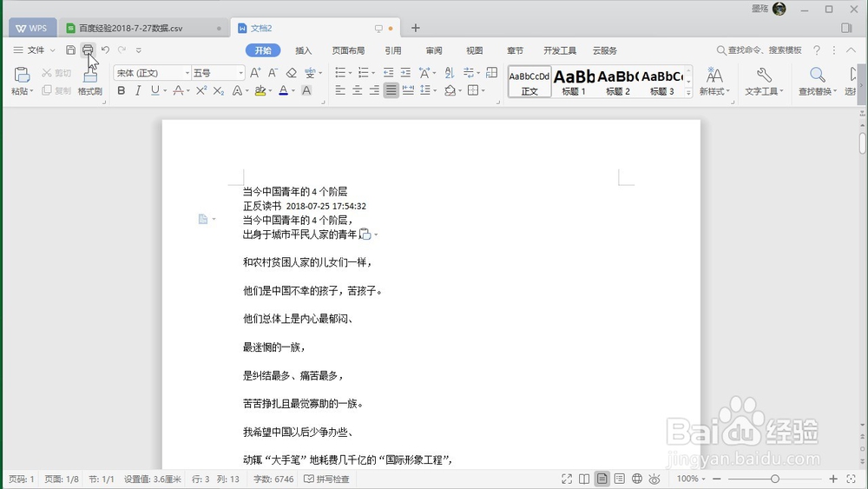Increase font size with A+ icon
Viewport: 868px width, 489px height.
(x=255, y=73)
